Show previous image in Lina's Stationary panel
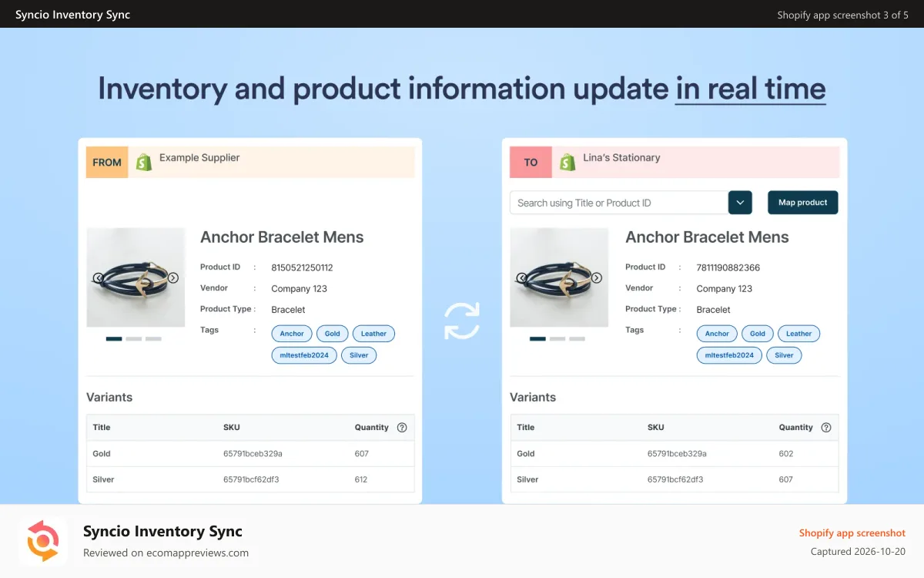Image resolution: width=924 pixels, height=578 pixels. (x=522, y=278)
